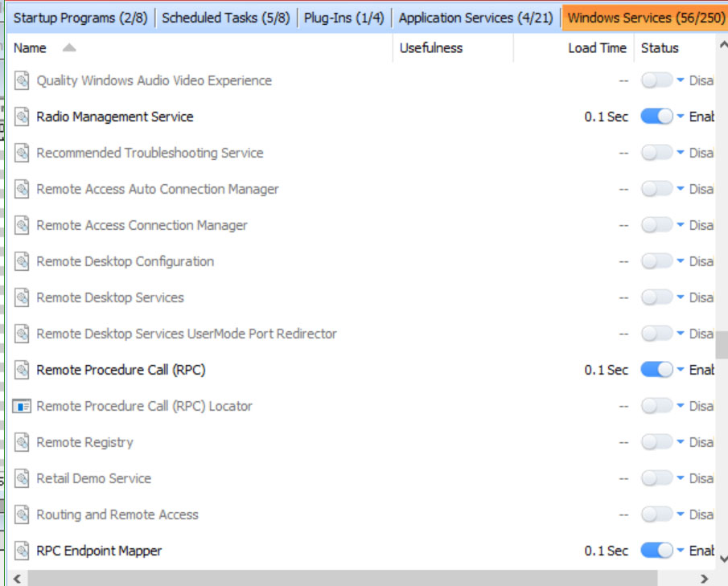Switch to the Startup Programs tab
Image resolution: width=728 pixels, height=586 pixels.
point(80,18)
